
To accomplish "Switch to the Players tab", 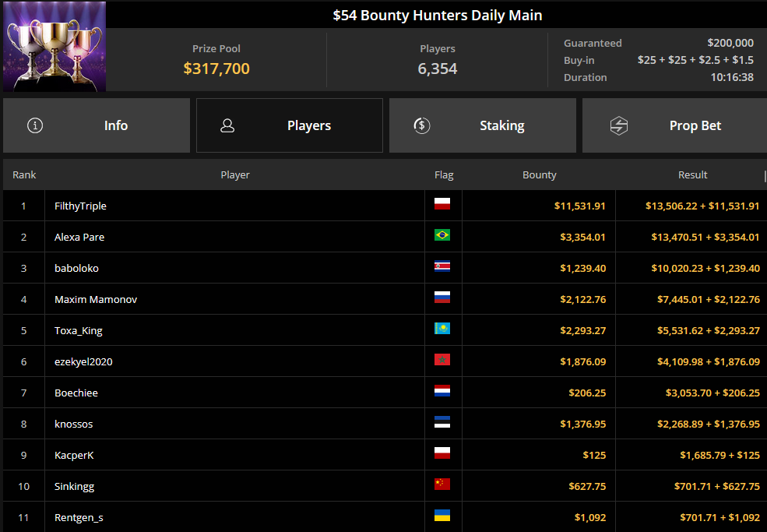I will click(x=290, y=125).
